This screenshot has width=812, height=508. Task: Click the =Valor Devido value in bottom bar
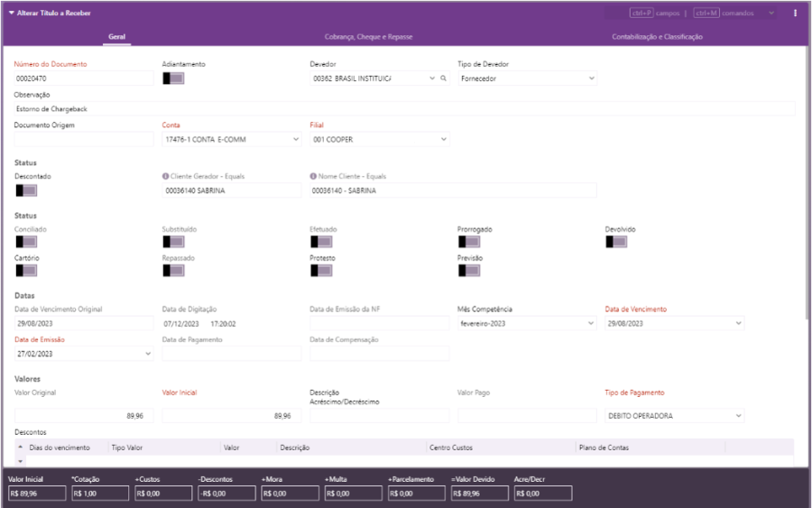click(480, 494)
